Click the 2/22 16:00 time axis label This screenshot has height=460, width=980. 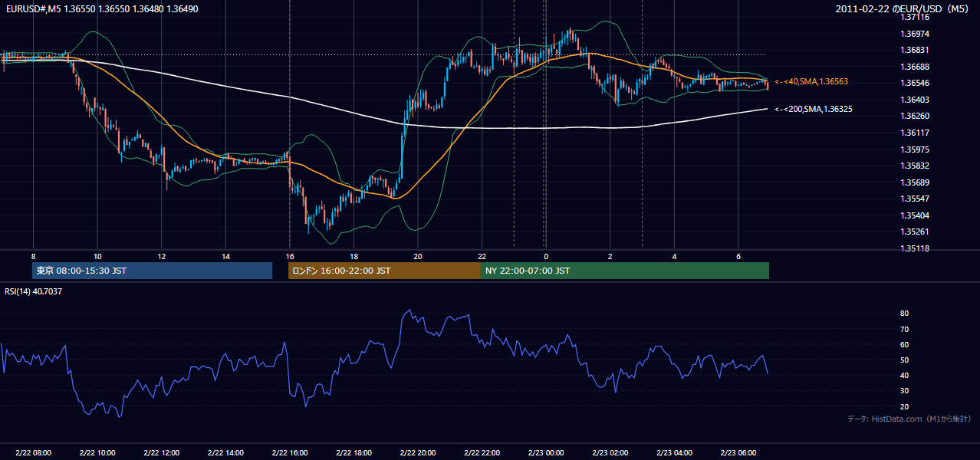point(290,453)
